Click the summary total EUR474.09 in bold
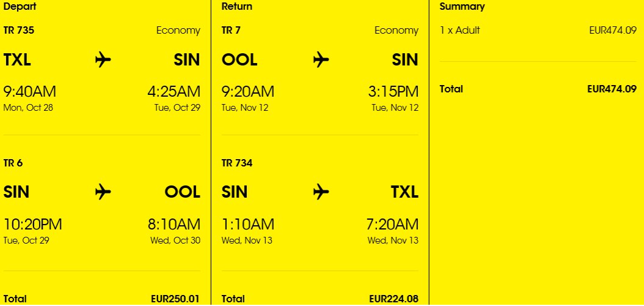 pos(612,89)
